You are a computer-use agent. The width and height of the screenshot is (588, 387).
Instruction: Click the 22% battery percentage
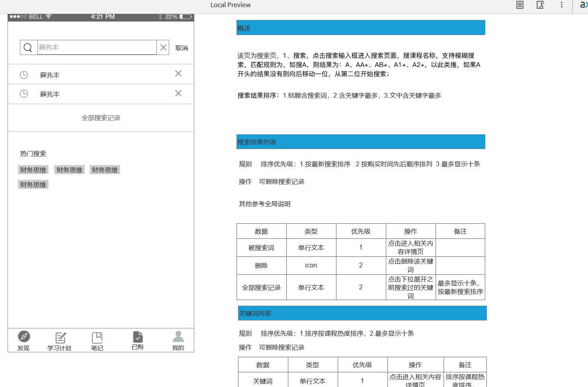coord(171,17)
